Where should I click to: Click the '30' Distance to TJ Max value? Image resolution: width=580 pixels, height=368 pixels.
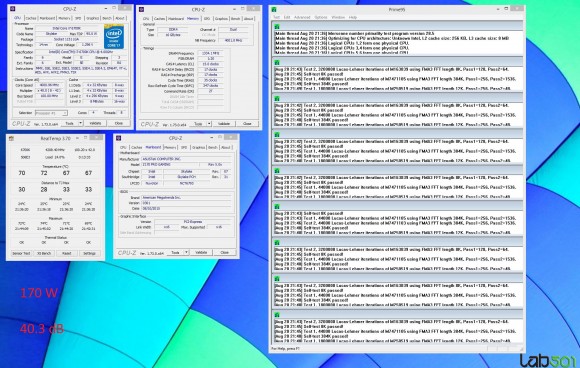pos(22,189)
